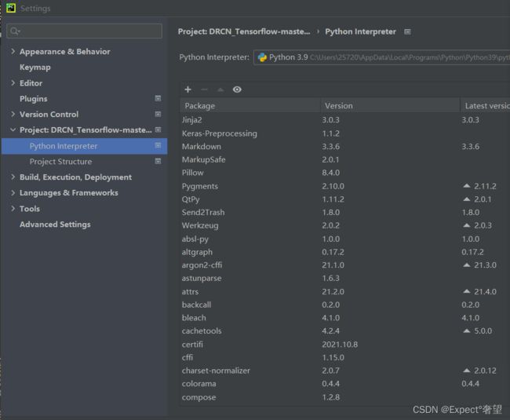Screen dimensions: 510x420
Task: Expand Build, Execution, Deployment section
Action: tap(13, 177)
